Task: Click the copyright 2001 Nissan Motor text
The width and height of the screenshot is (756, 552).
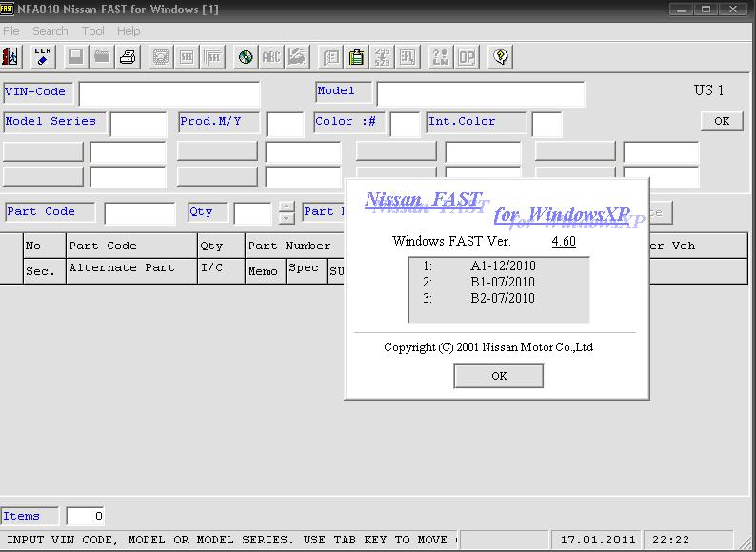Action: 488,347
